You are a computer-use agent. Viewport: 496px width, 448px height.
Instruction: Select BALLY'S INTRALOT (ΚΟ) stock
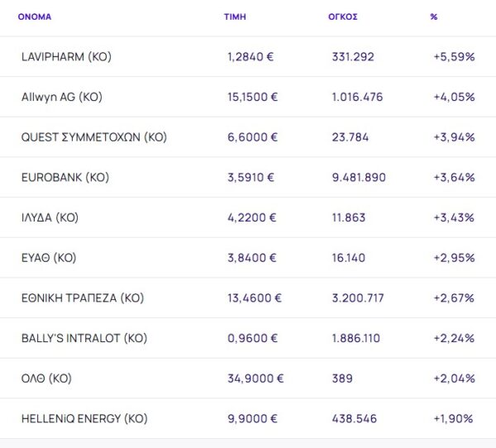(x=84, y=338)
